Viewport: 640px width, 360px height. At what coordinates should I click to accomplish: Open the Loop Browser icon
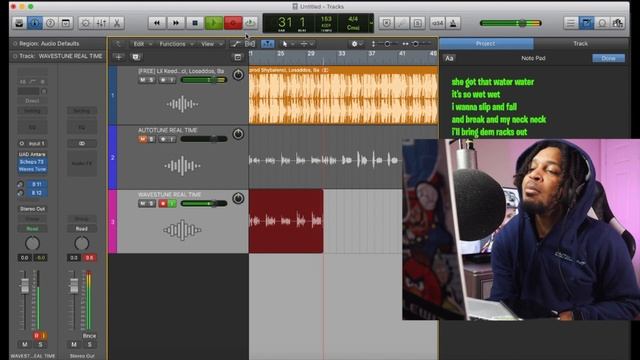coord(602,23)
